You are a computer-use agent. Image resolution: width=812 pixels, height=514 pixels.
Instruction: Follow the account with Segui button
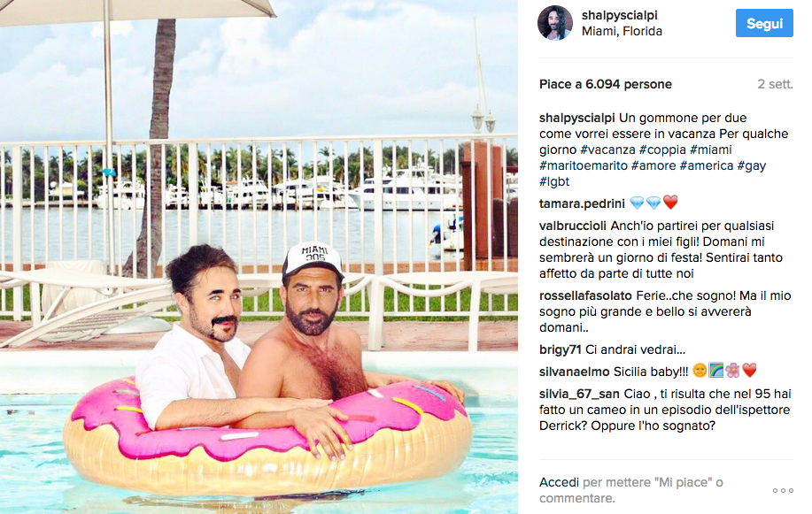[764, 23]
